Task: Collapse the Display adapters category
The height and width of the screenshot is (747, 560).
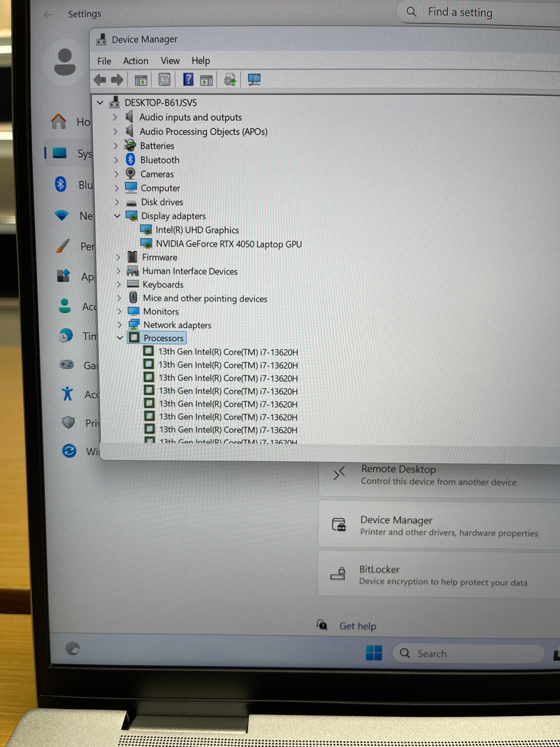Action: 117,216
